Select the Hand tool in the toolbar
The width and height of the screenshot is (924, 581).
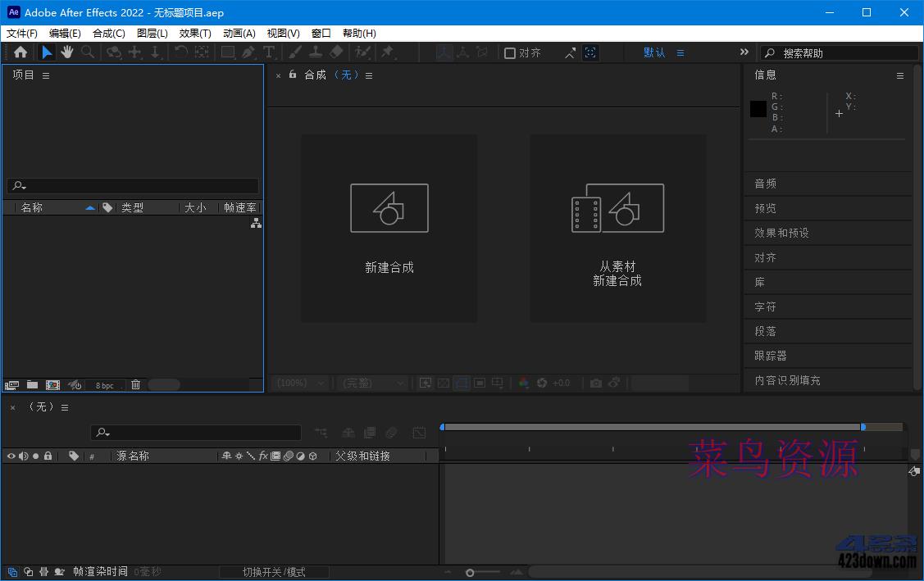pos(67,52)
